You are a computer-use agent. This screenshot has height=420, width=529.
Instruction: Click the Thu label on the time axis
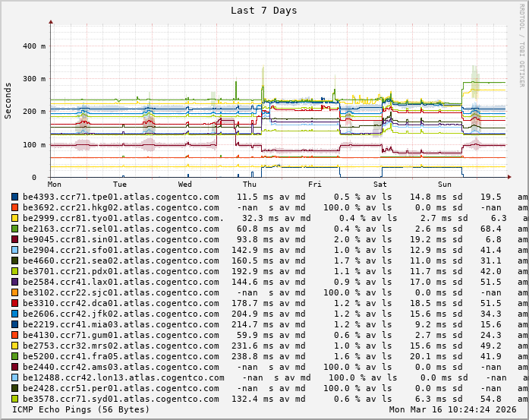[x=250, y=185]
